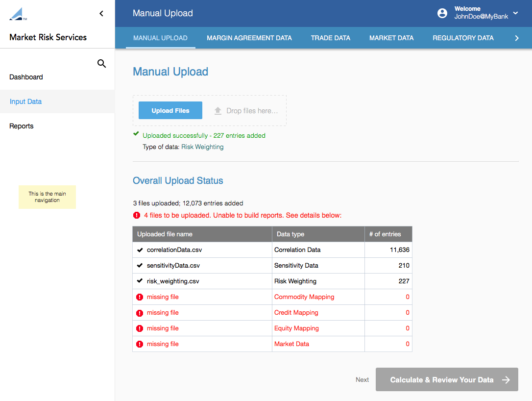
Task: Collapse the sidebar with the left chevron
Action: 101,14
